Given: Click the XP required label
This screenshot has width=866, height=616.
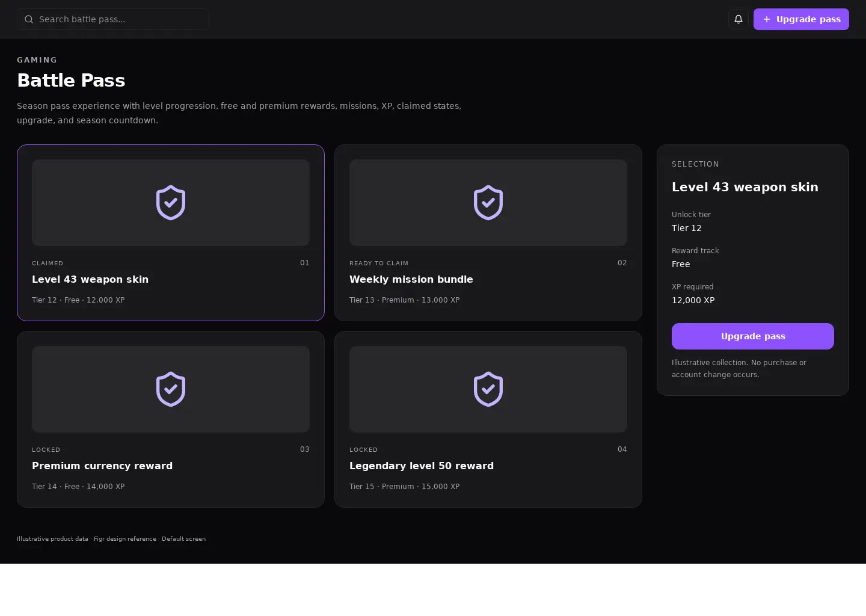Looking at the screenshot, I should click(x=693, y=287).
